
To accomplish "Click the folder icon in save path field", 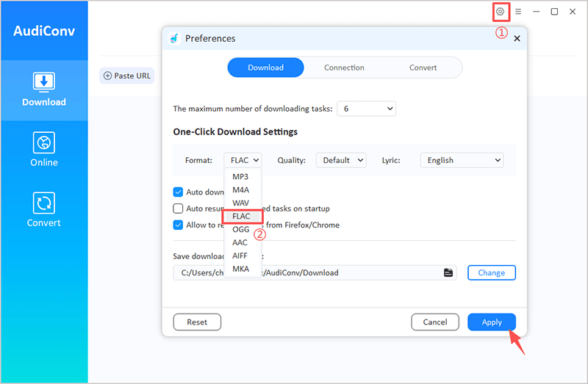I will point(448,272).
